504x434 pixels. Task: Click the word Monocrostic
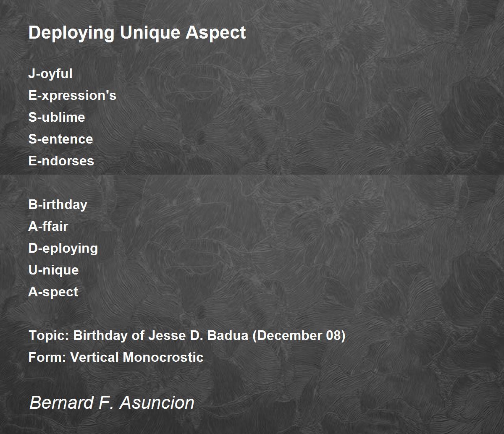coord(163,357)
